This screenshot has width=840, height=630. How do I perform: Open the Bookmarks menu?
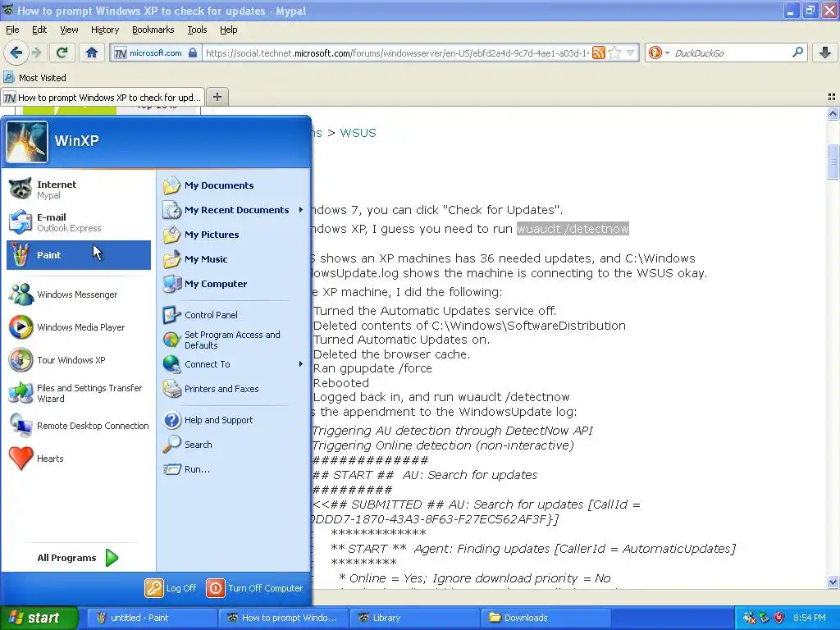[153, 30]
